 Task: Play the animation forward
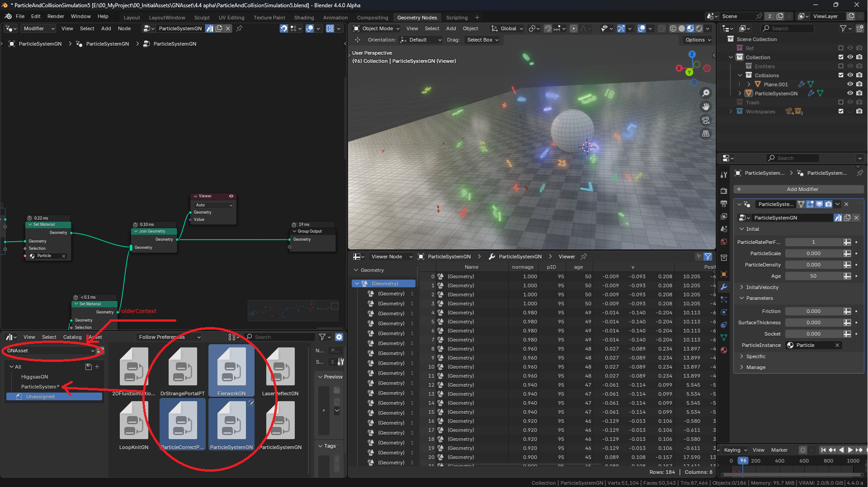click(x=850, y=450)
